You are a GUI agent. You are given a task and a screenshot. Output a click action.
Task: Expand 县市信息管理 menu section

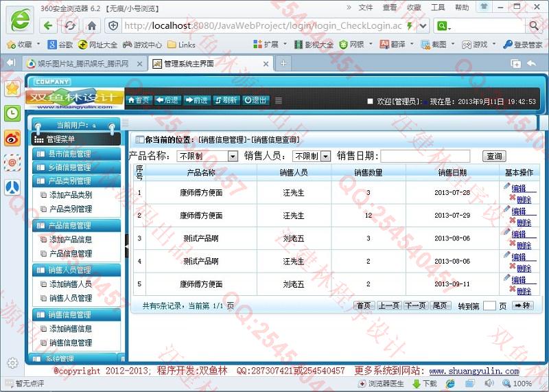pyautogui.click(x=76, y=154)
